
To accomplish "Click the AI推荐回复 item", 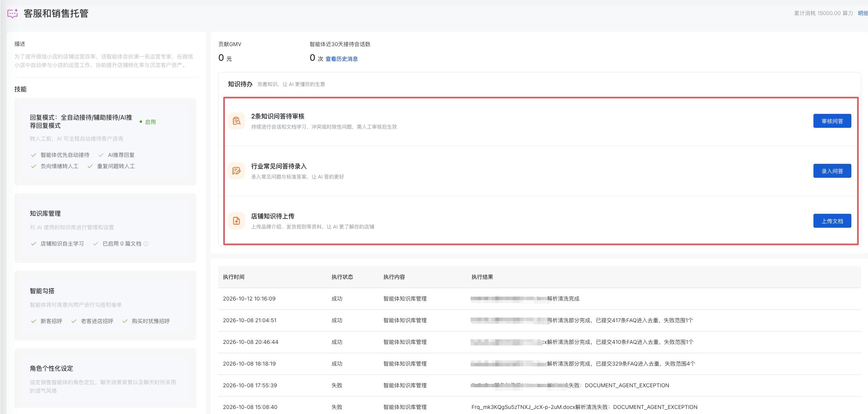I will click(x=121, y=155).
